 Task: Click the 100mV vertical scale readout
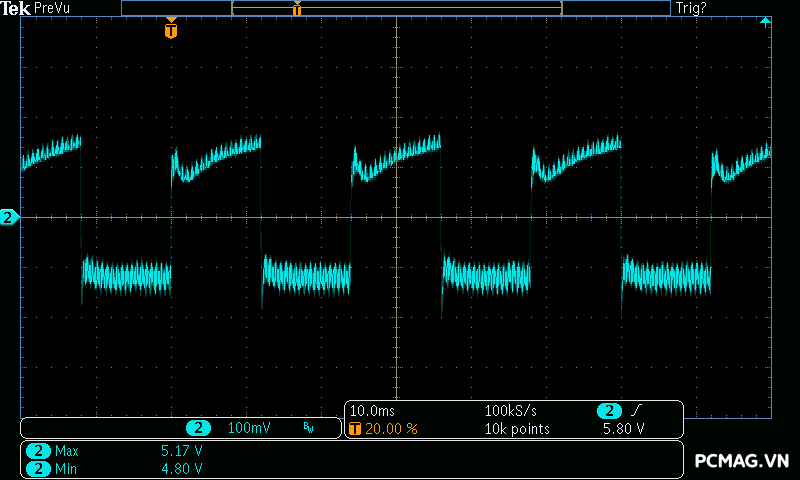(249, 428)
